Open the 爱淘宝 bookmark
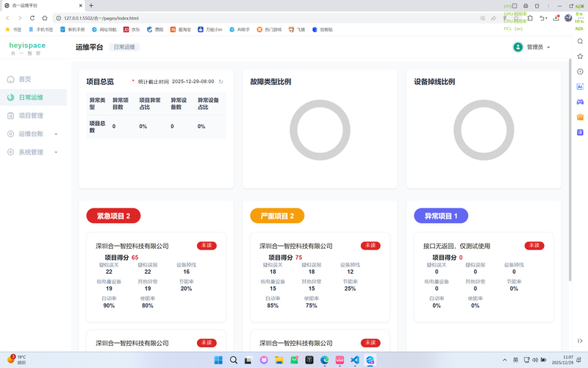Viewport: 588px width, 368px height. tap(180, 29)
